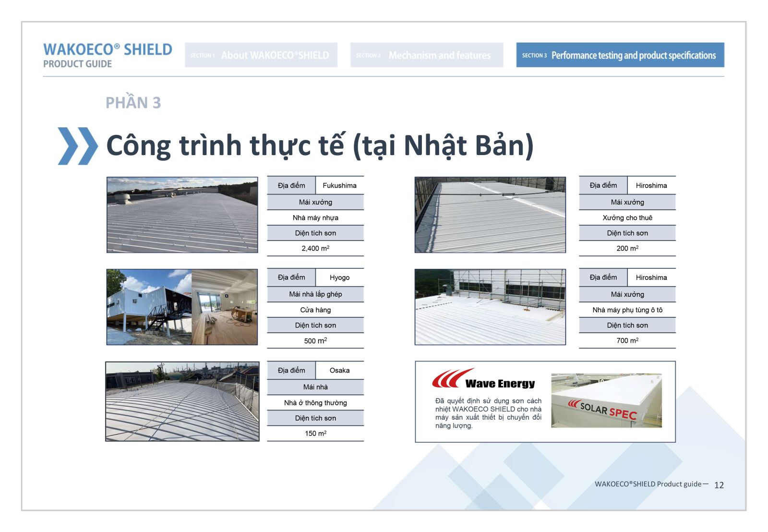Select Section 3 Performance testing tab
768x532 pixels.
[x=620, y=55]
